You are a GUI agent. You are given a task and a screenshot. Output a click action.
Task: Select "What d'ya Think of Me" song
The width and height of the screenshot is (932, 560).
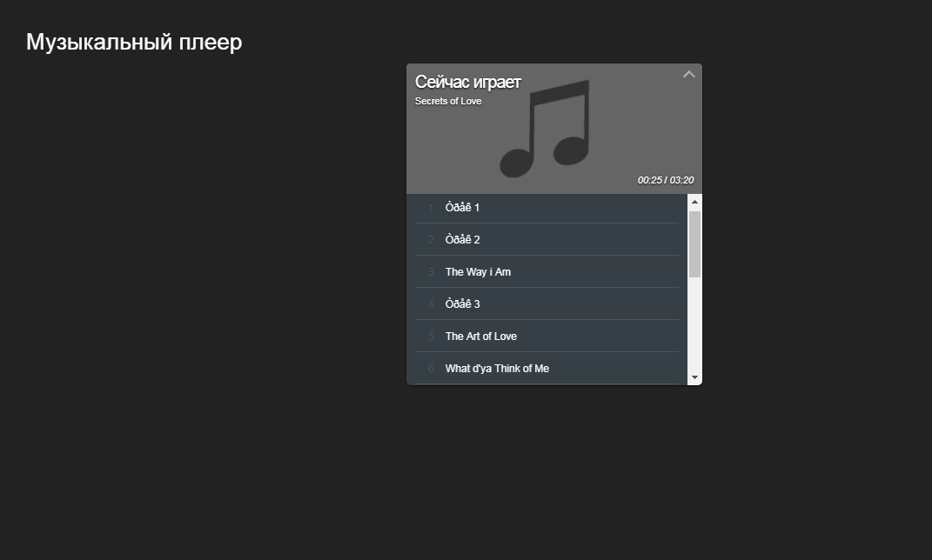(497, 369)
